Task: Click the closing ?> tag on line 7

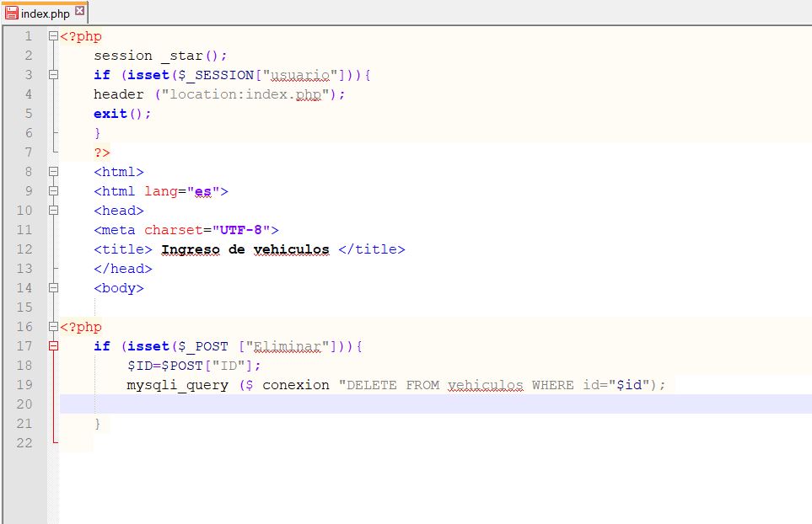Action: coord(102,152)
